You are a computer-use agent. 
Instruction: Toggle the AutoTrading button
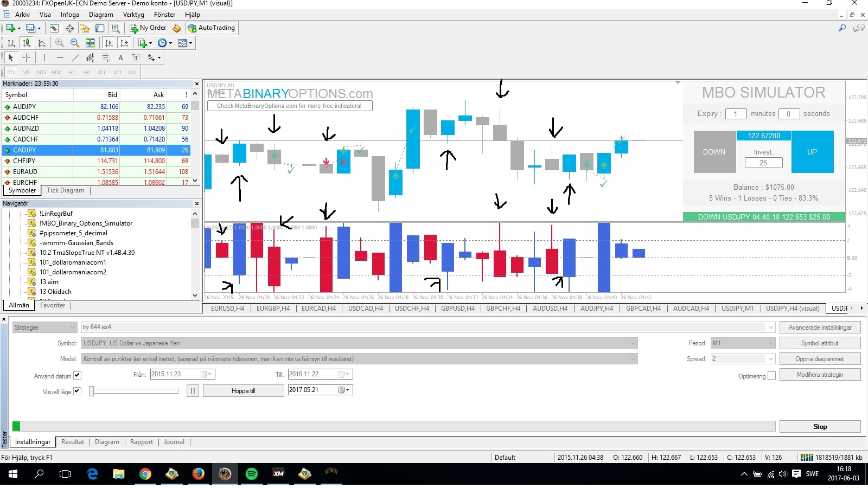coord(212,28)
